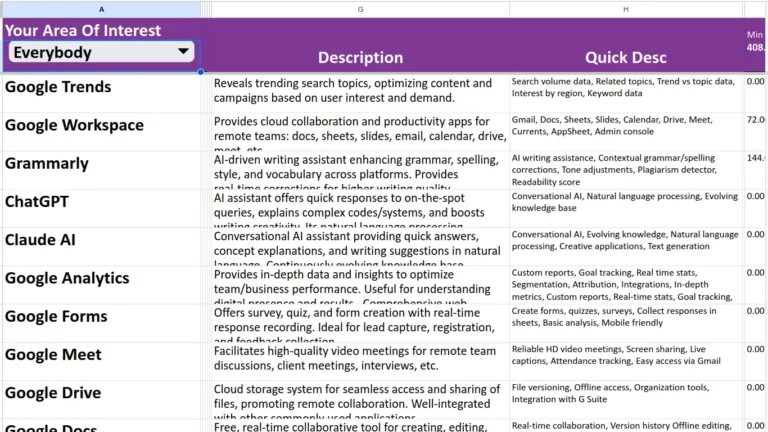The image size is (768, 432).
Task: Click Google Forms description 'Offers survey, quiz'
Action: click(x=360, y=323)
